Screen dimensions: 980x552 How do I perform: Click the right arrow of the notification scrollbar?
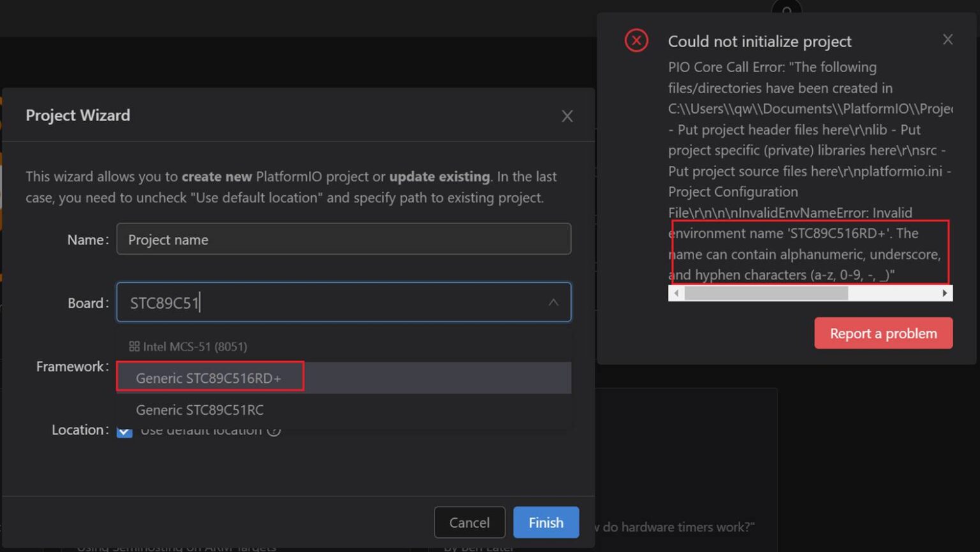point(946,292)
